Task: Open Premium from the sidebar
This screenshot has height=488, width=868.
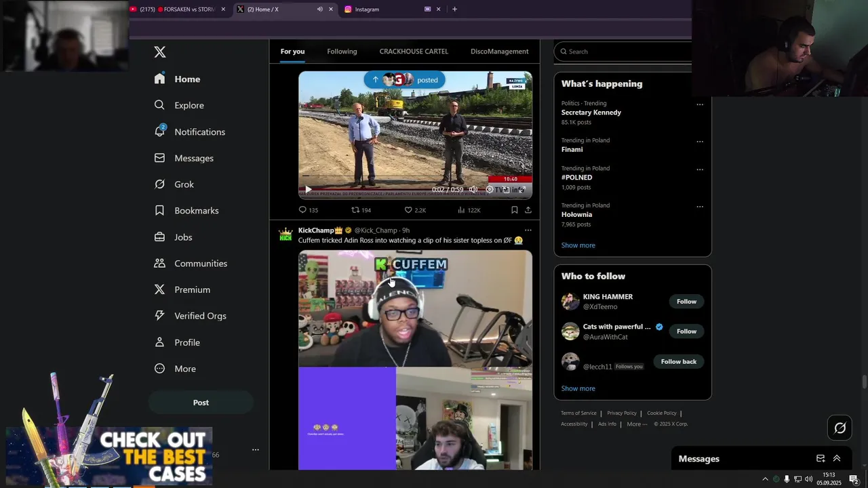Action: [x=182, y=289]
